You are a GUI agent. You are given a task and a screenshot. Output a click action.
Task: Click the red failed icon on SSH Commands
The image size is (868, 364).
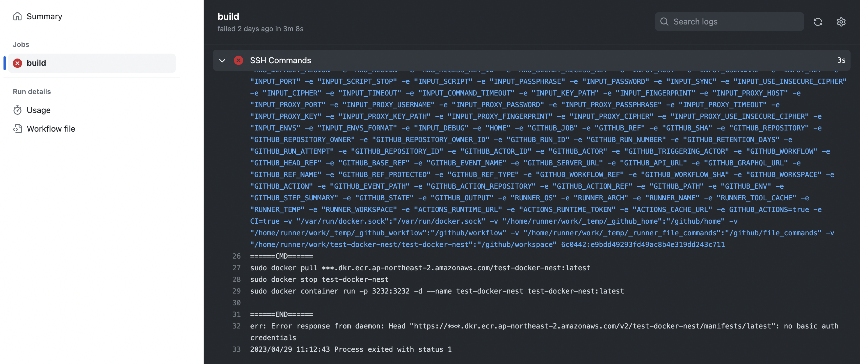click(x=239, y=60)
